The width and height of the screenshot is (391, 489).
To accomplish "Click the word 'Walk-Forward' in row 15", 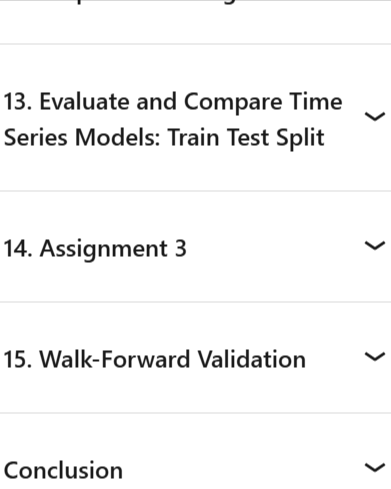I will click(x=115, y=359).
